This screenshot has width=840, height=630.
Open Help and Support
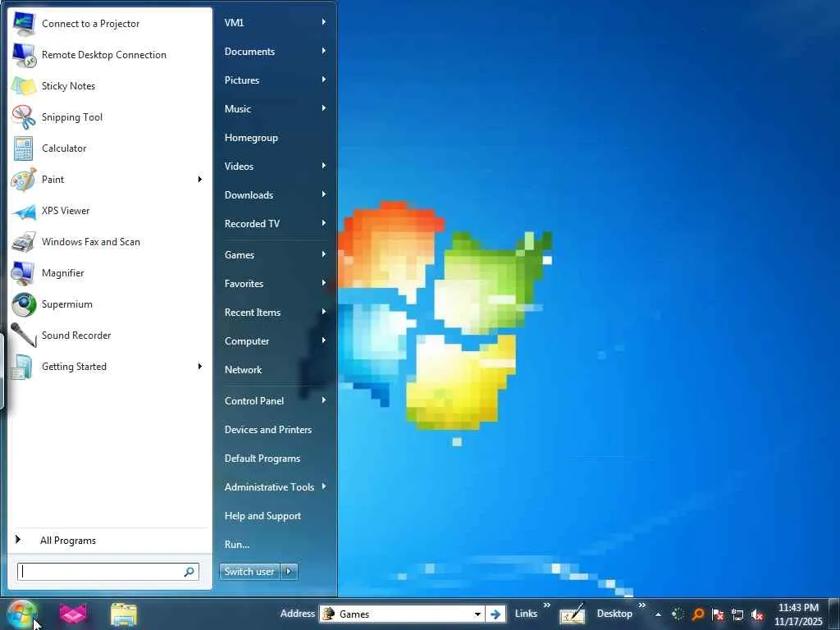pos(276,516)
